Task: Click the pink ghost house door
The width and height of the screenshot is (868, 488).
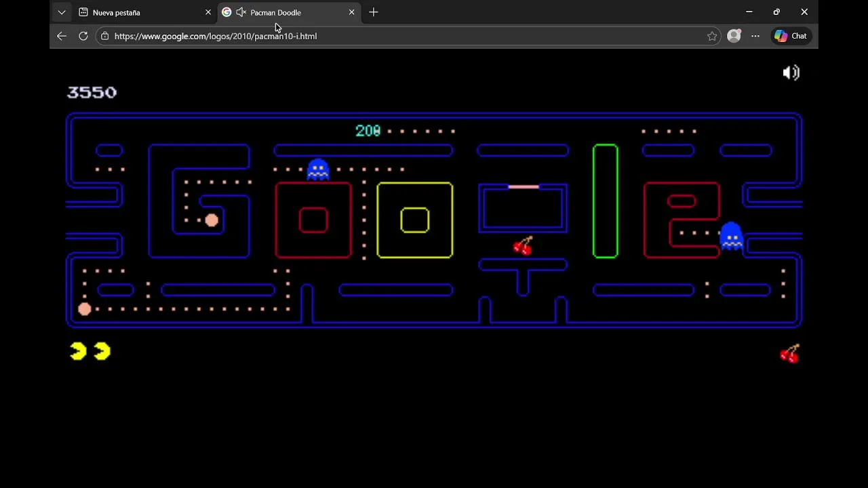Action: tap(523, 186)
